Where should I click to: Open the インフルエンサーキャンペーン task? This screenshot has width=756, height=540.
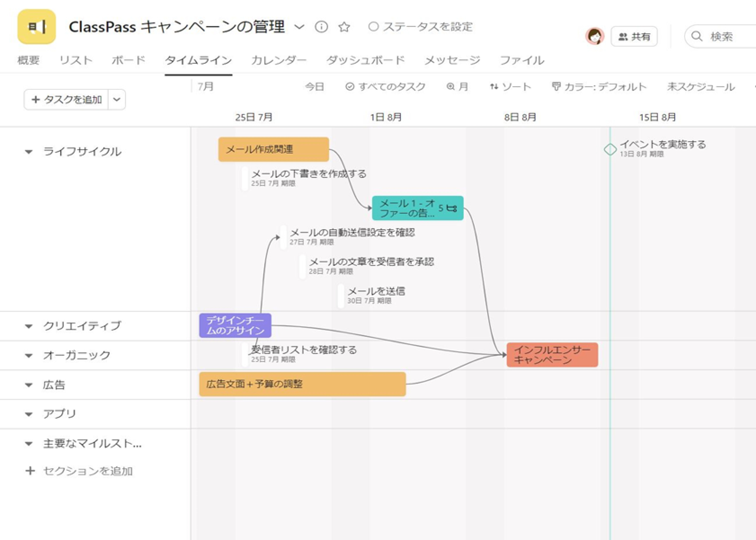click(x=553, y=355)
